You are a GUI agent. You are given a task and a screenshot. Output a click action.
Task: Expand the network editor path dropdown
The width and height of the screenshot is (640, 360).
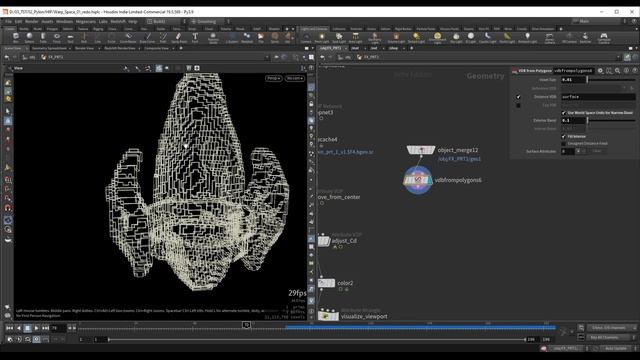[x=618, y=57]
